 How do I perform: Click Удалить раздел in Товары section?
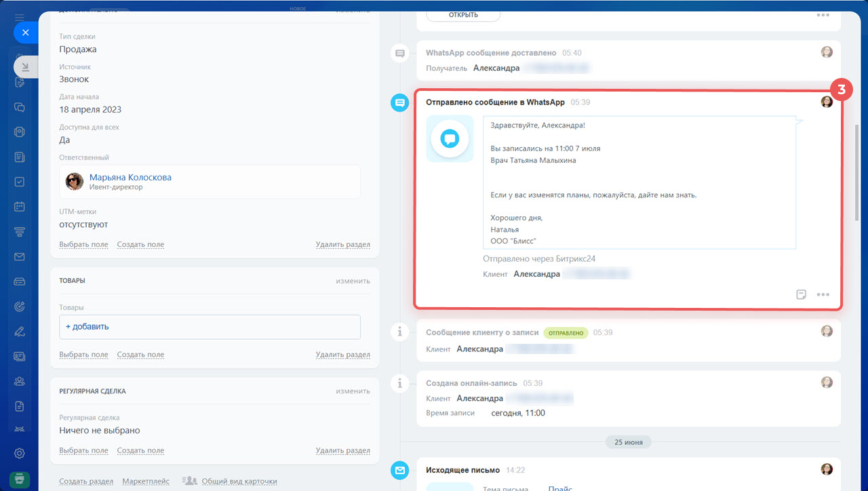coord(342,355)
